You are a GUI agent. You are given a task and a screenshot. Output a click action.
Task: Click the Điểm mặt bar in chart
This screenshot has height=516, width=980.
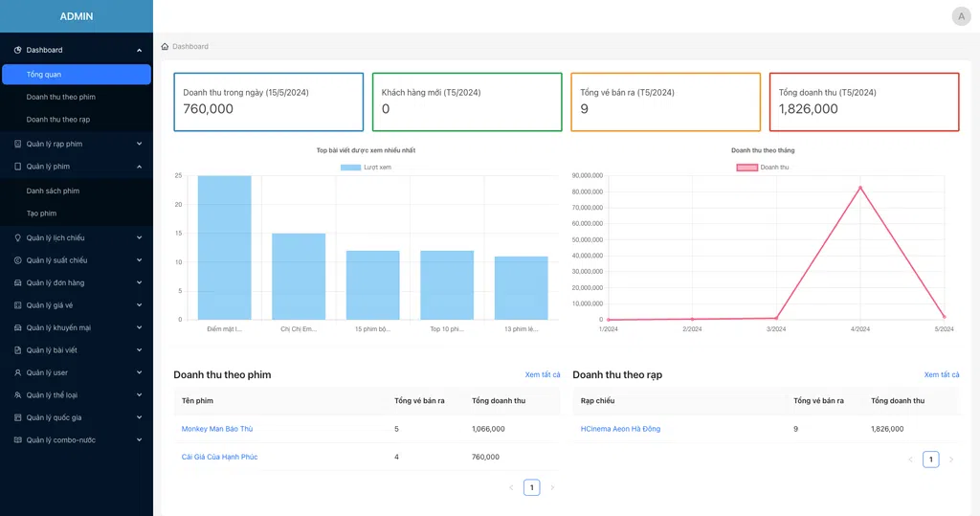(x=224, y=248)
